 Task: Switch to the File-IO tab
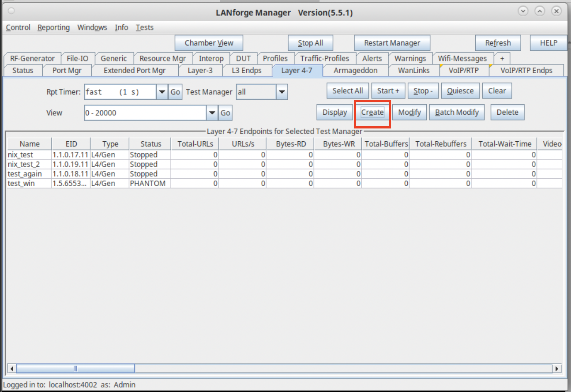point(78,58)
